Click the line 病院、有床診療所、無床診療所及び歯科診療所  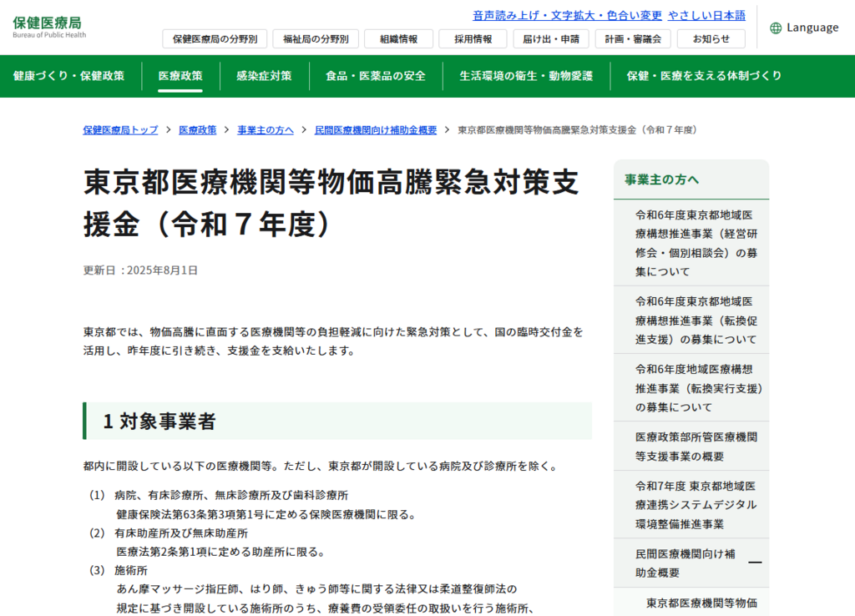(x=231, y=495)
